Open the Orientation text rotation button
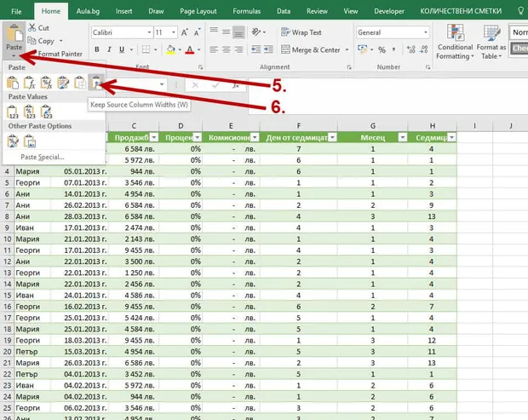Screen dimensions: 528x420 256,32
